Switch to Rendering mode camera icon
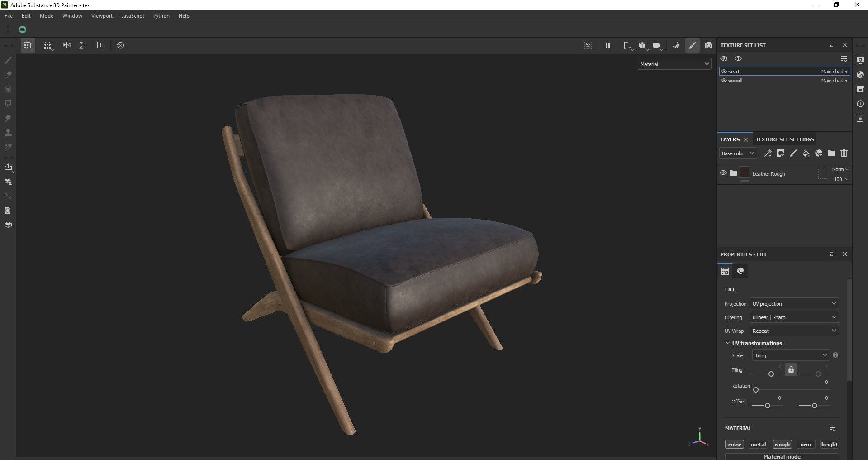 (709, 45)
